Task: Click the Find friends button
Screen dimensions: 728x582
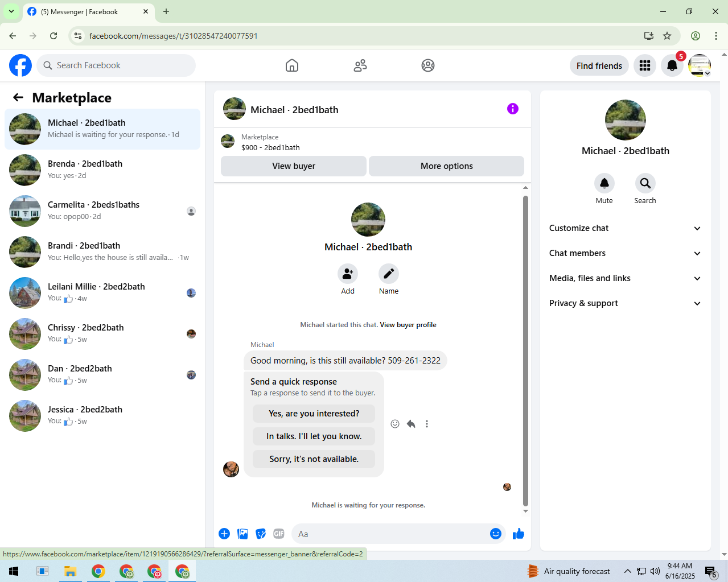Action: 599,65
